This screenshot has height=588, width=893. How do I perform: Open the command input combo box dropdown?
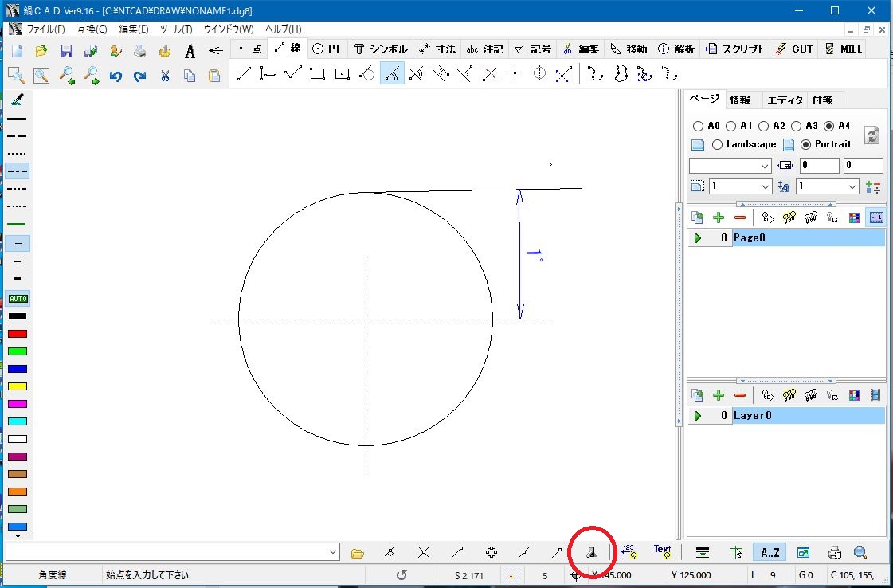[x=333, y=551]
